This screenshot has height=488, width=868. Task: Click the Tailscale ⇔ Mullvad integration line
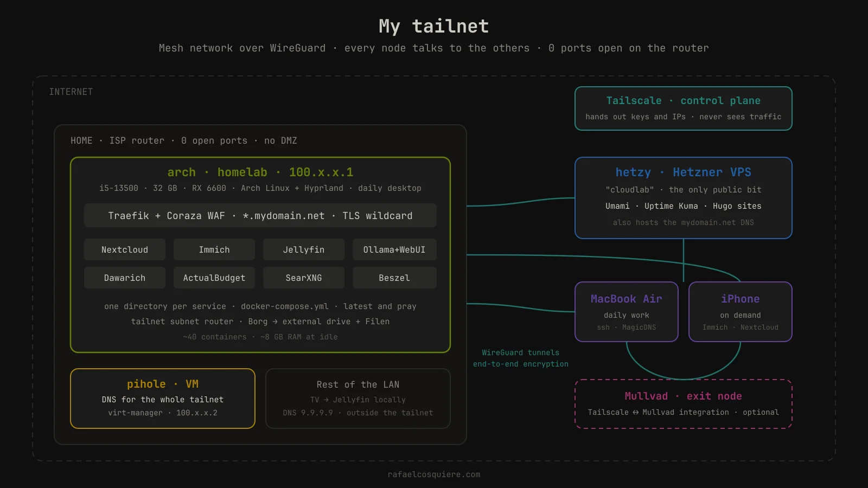684,412
